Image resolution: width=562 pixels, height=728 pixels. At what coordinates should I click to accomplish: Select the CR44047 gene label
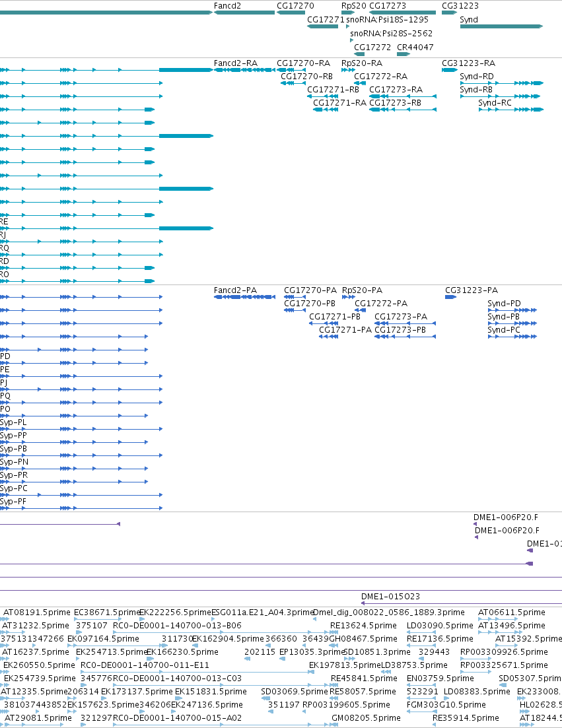pos(415,48)
